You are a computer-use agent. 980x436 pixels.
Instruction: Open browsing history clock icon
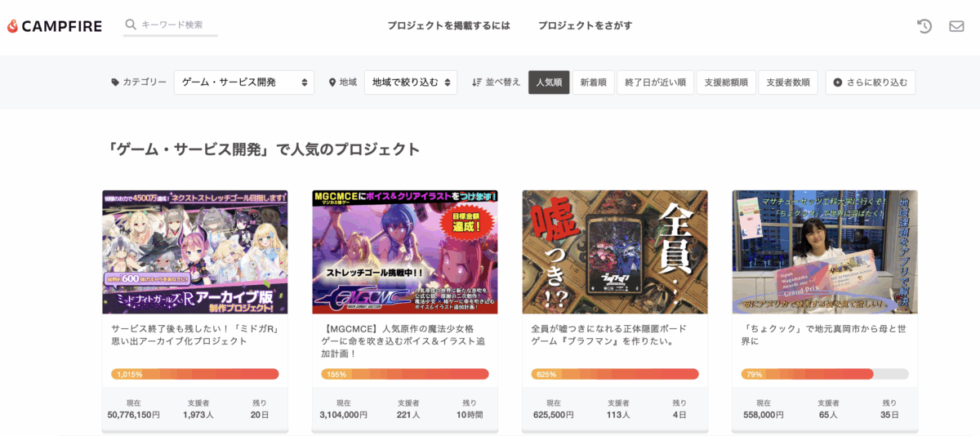[924, 26]
